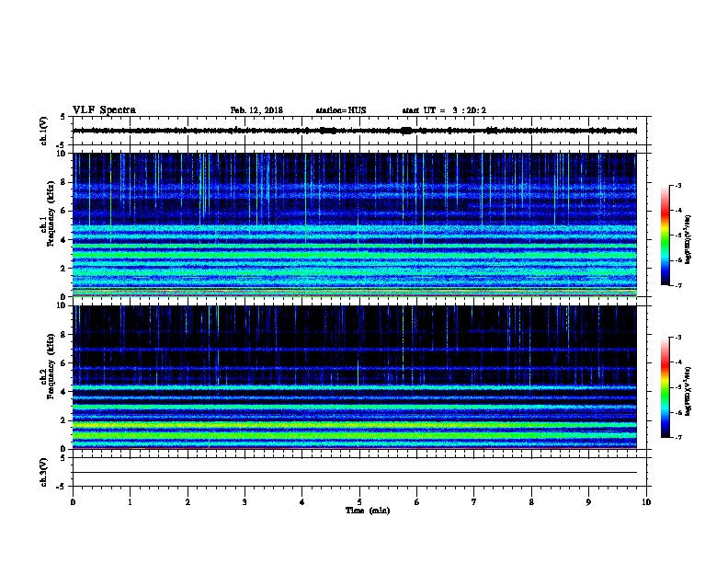Click the "-3" label on lower colorbar
This screenshot has width=728, height=563.
coord(677,338)
